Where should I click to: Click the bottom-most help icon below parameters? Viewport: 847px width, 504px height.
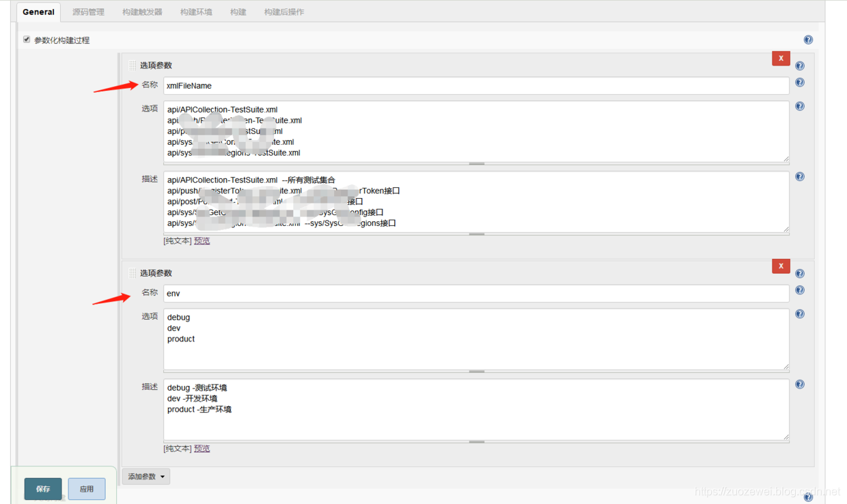pyautogui.click(x=808, y=497)
